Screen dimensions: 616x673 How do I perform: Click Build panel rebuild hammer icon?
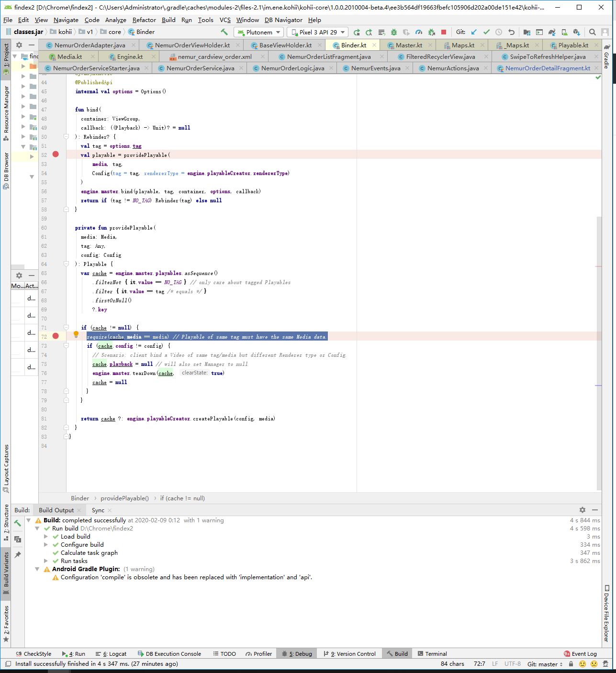[x=18, y=523]
